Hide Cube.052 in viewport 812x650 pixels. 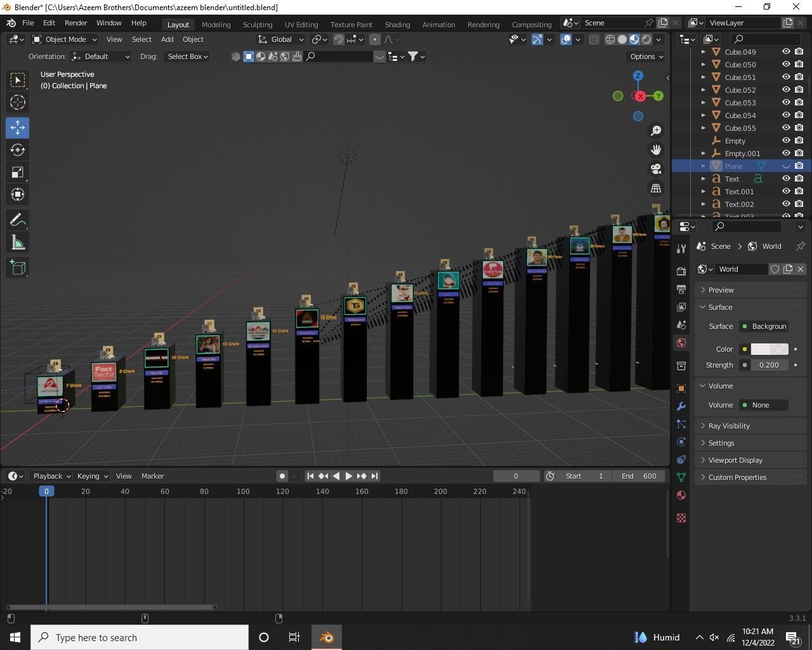click(786, 90)
